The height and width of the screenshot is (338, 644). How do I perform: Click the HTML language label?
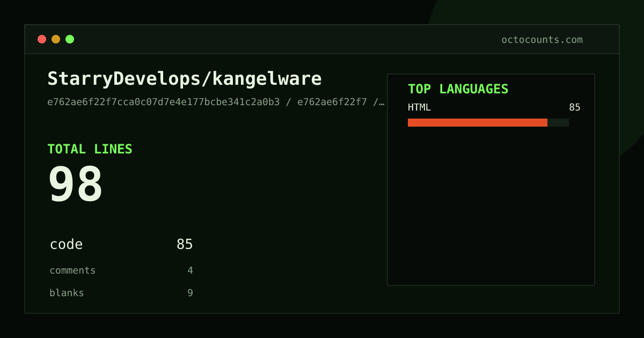coord(419,107)
